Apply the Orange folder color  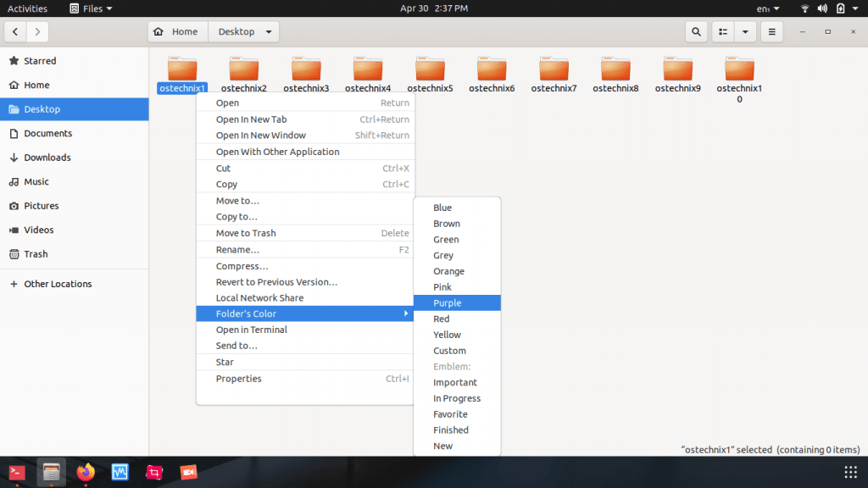pyautogui.click(x=448, y=271)
